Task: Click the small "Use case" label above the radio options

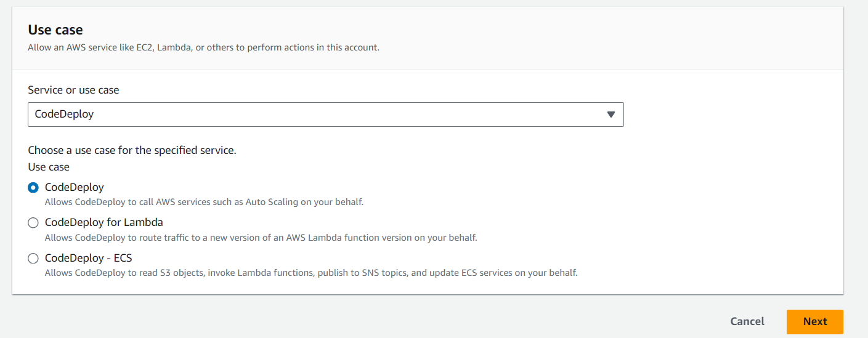Action: tap(49, 167)
